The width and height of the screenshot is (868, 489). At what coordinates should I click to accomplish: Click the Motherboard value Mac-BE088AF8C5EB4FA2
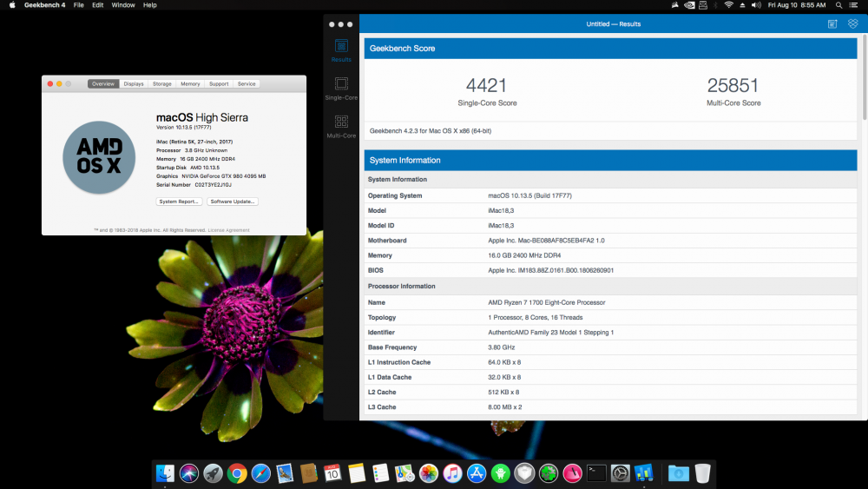(546, 241)
